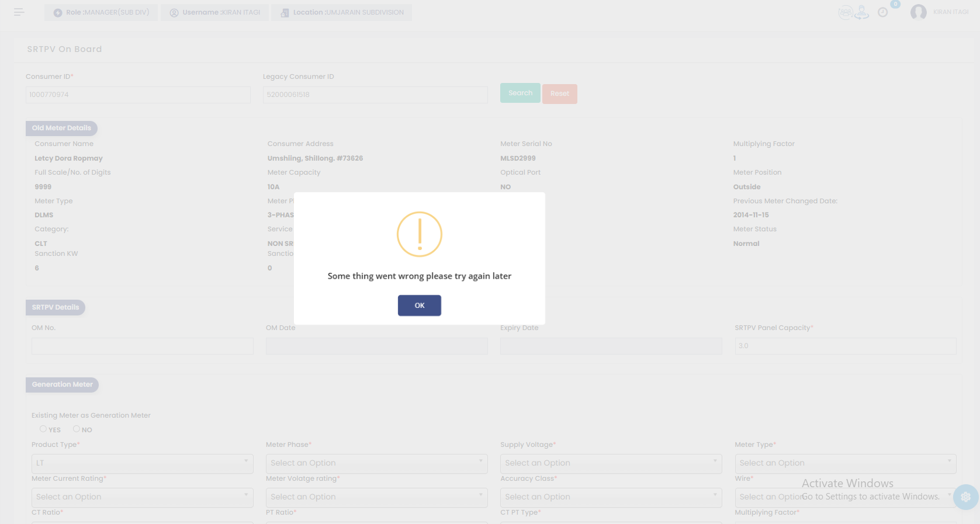Click the Full Scale value '9999'
980x524 pixels.
tap(43, 187)
